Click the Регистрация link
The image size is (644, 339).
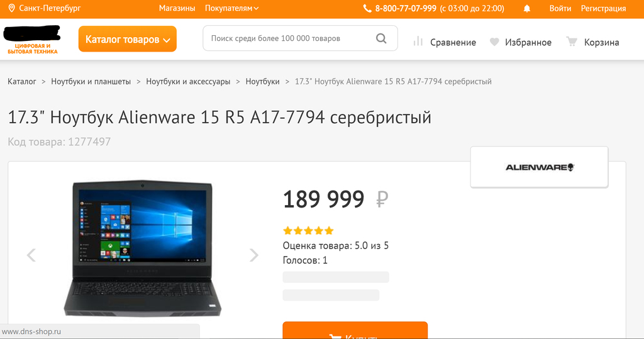click(603, 8)
